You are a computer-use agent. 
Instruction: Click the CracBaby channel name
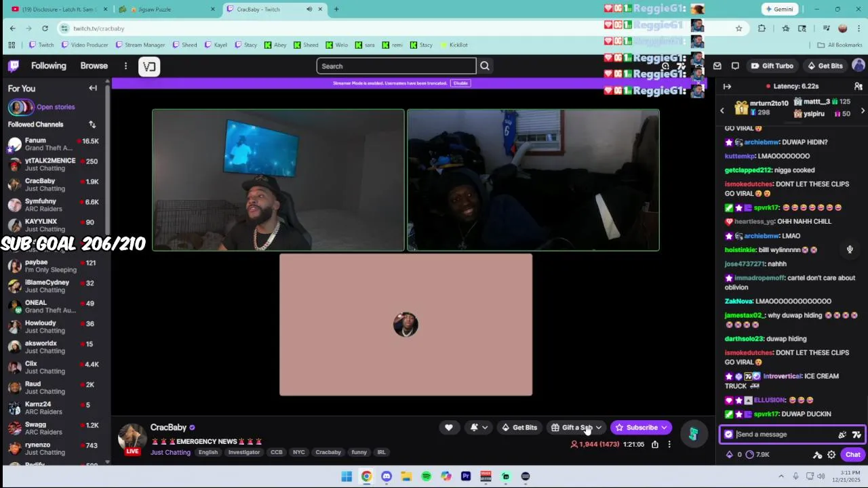(x=168, y=428)
